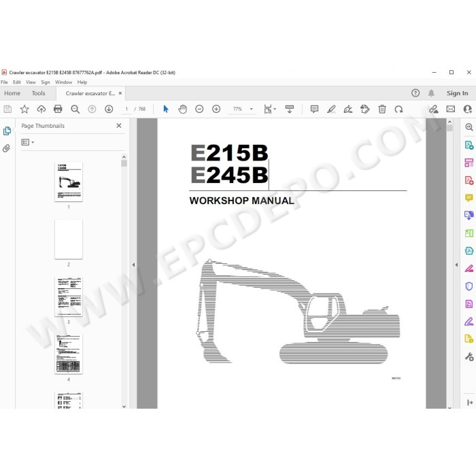Click the Sign In button
Image resolution: width=476 pixels, height=476 pixels.
457,93
